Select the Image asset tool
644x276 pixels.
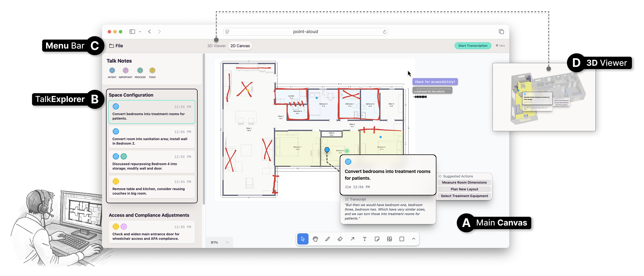(x=389, y=239)
